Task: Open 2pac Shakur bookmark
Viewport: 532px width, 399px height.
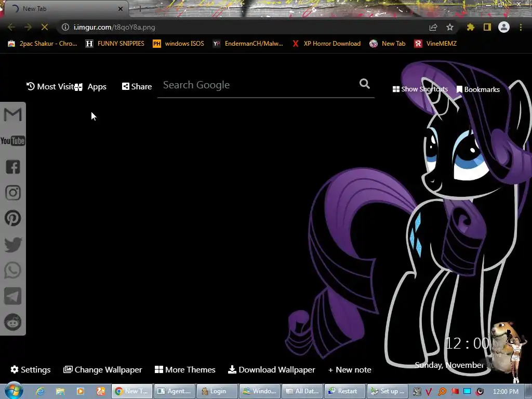Action: 43,44
